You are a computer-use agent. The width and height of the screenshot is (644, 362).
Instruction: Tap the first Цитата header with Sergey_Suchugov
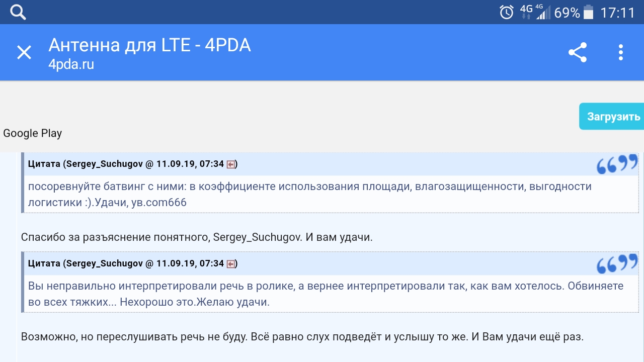pyautogui.click(x=133, y=164)
